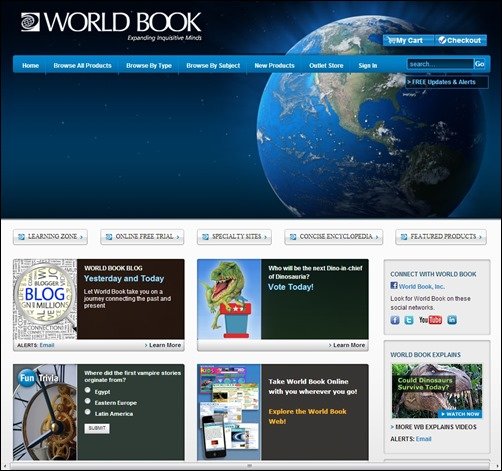Click Facebook icon beside World Book, Inc.
This screenshot has width=502, height=471.
pos(394,286)
